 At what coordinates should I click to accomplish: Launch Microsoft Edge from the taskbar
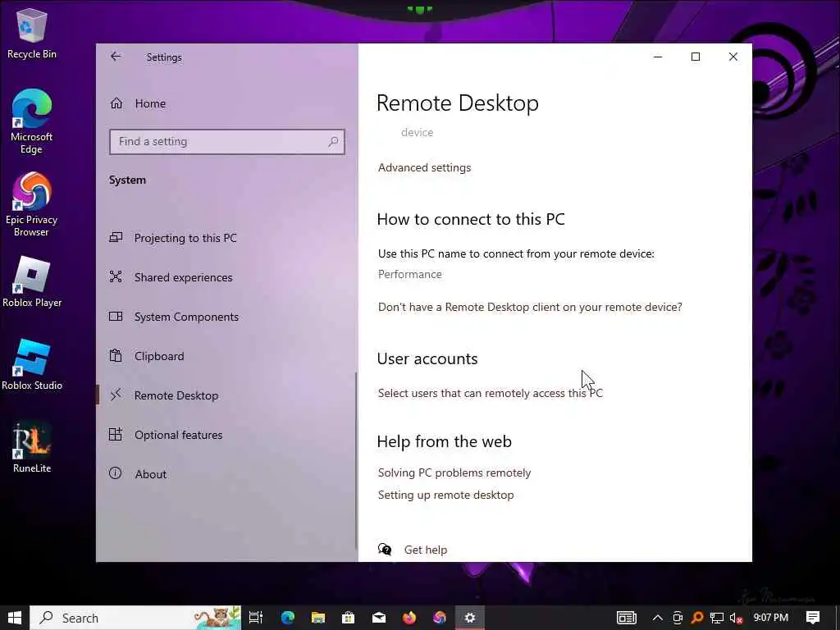(x=288, y=618)
